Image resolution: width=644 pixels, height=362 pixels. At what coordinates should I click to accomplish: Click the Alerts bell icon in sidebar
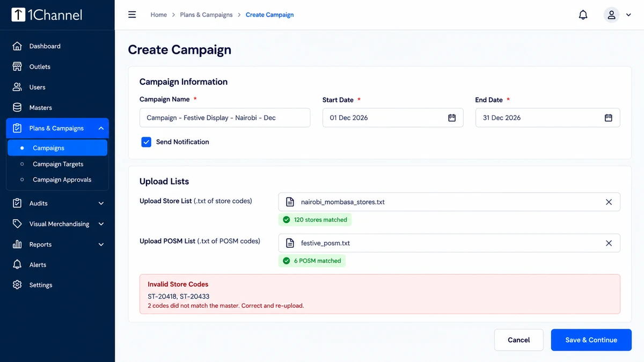(17, 265)
